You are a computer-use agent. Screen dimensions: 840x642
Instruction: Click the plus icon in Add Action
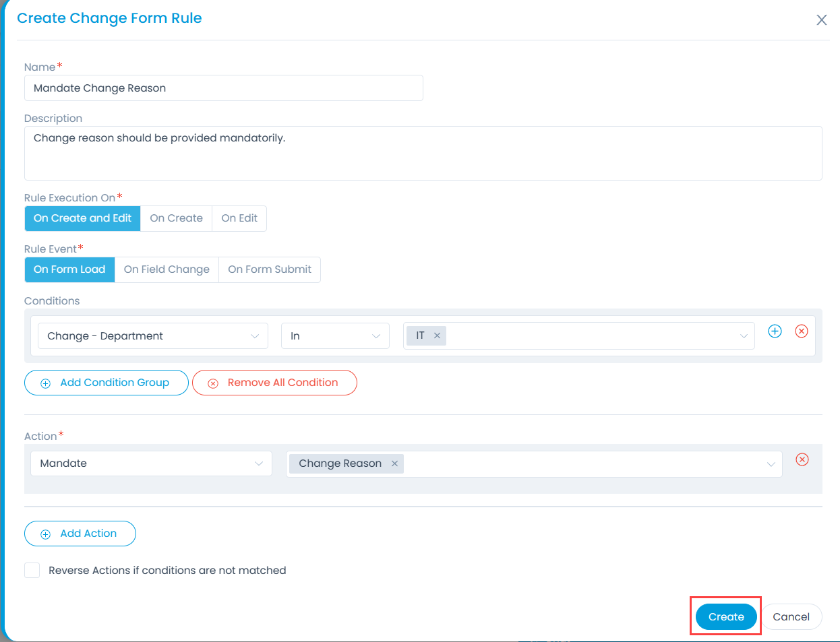click(45, 533)
